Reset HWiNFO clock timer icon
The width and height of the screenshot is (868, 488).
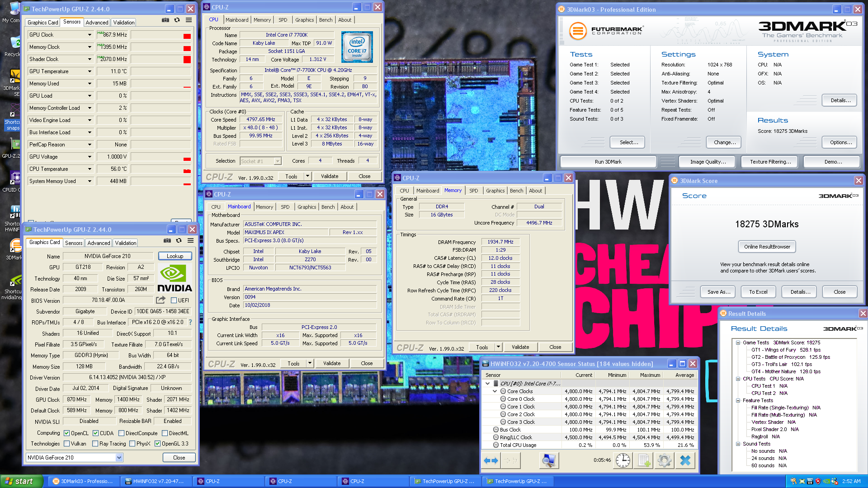(623, 460)
